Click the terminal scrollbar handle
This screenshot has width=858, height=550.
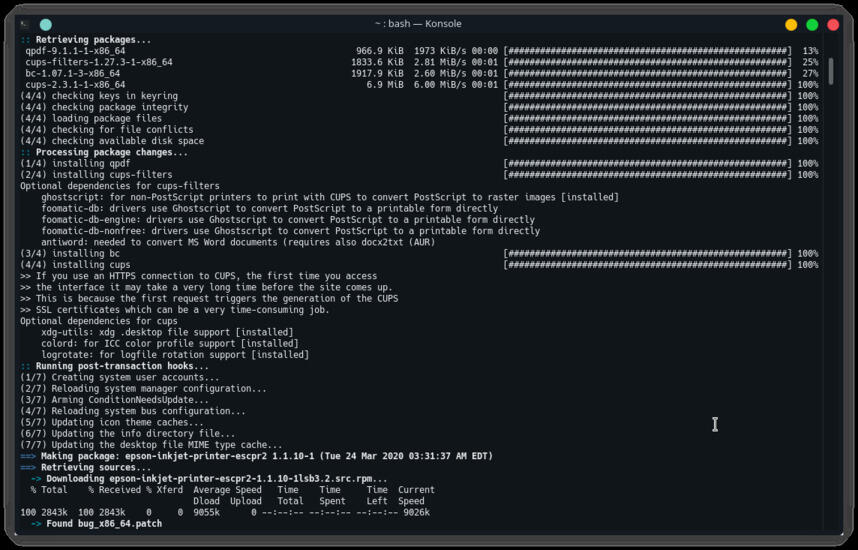point(831,72)
